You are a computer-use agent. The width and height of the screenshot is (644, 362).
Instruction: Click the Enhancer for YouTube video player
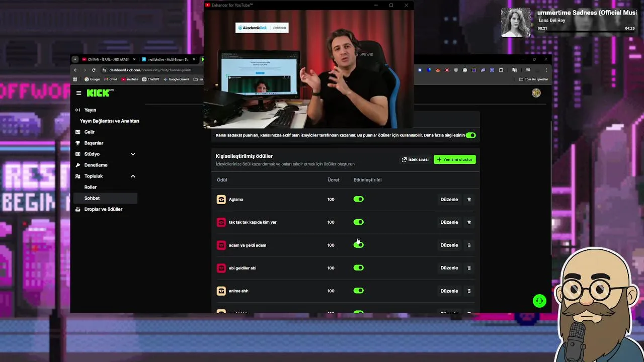point(309,69)
